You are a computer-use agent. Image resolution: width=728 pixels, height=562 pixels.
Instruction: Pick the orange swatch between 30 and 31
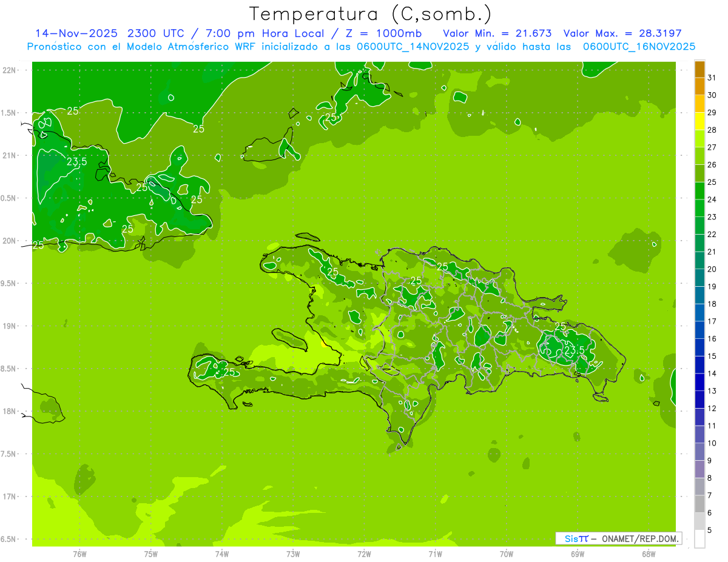click(x=699, y=86)
